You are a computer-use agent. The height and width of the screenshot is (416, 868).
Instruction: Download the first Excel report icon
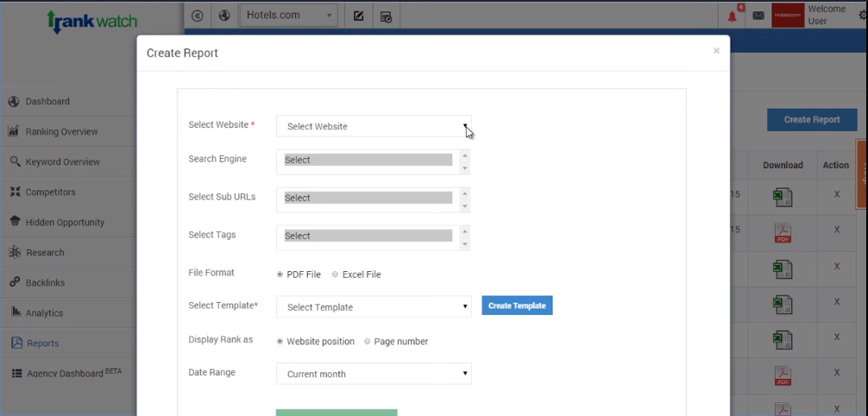click(783, 198)
